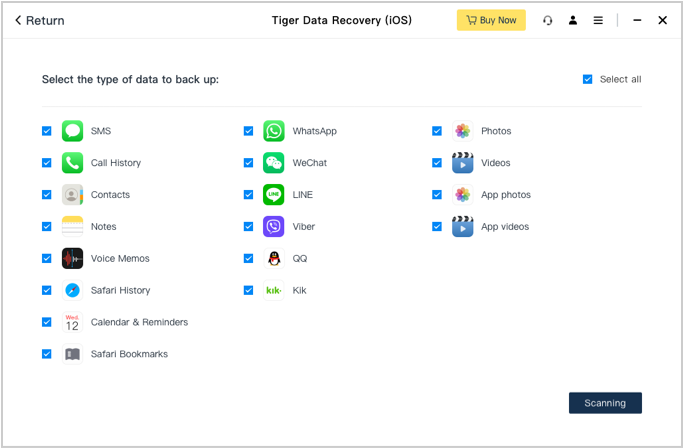
Task: Deselect the App photos checkbox
Action: coord(437,195)
